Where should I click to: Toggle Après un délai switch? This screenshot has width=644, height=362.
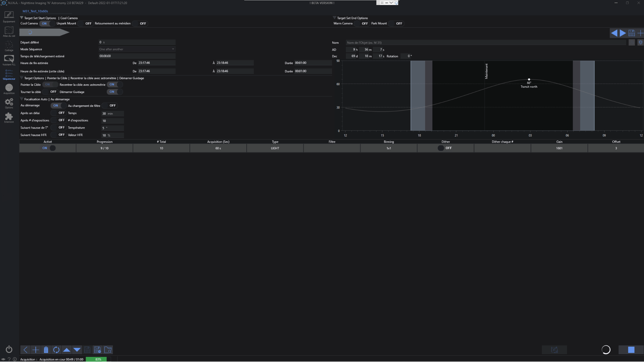pyautogui.click(x=58, y=113)
